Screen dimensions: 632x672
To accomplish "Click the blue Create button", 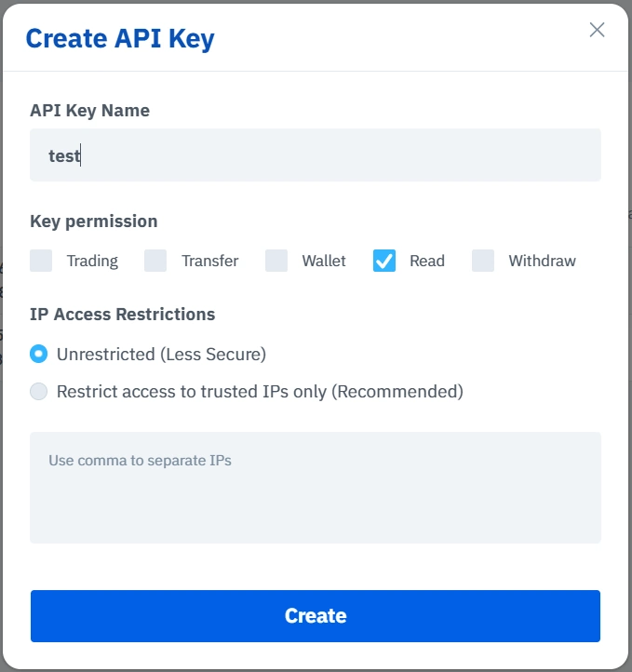I will (x=316, y=616).
